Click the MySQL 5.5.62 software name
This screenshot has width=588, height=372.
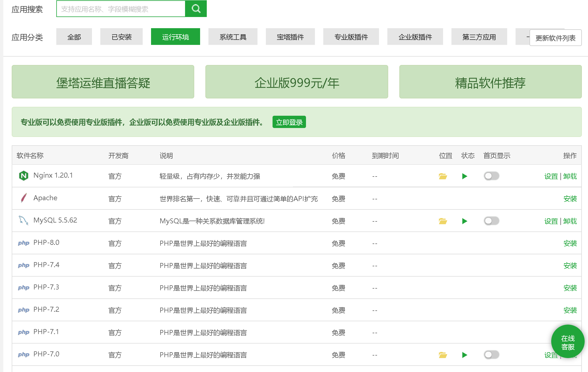click(55, 220)
